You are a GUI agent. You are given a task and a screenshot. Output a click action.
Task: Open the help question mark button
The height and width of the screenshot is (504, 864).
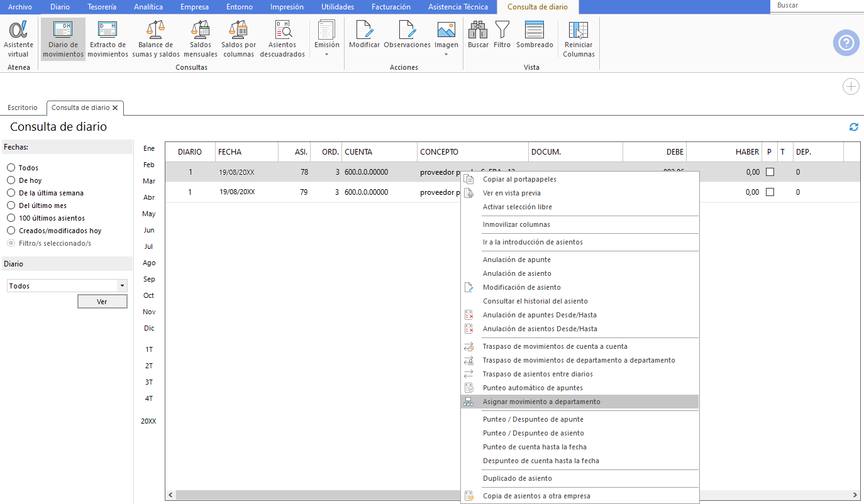(x=846, y=43)
